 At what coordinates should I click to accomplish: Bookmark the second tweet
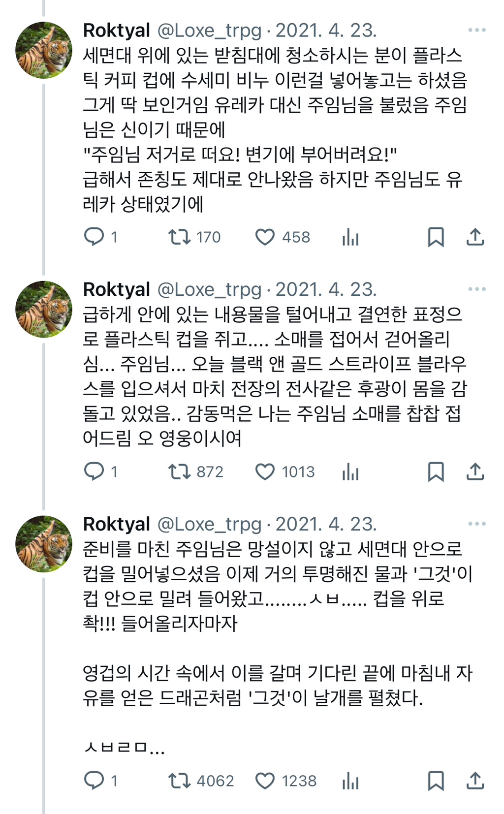pyautogui.click(x=436, y=471)
